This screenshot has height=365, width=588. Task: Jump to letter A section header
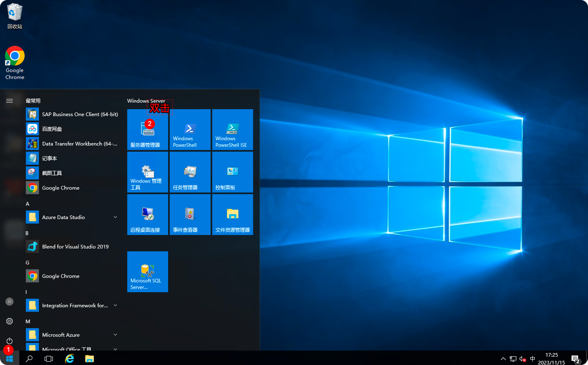28,204
